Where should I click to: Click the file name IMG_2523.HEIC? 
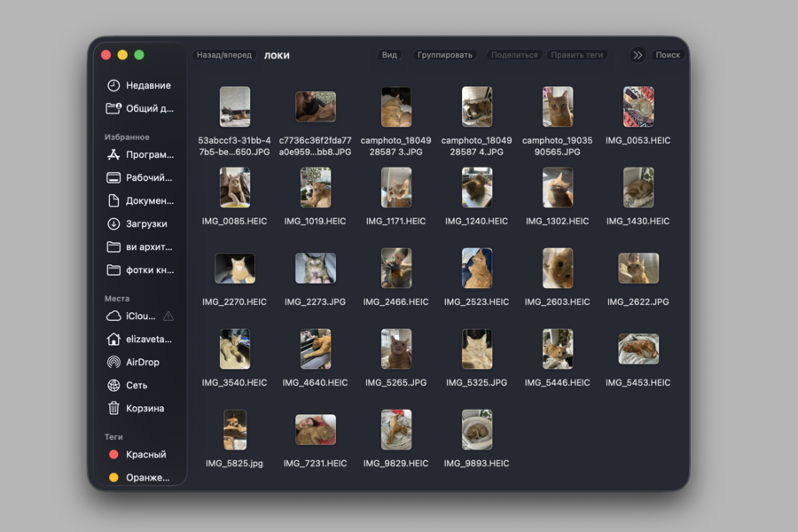click(476, 301)
